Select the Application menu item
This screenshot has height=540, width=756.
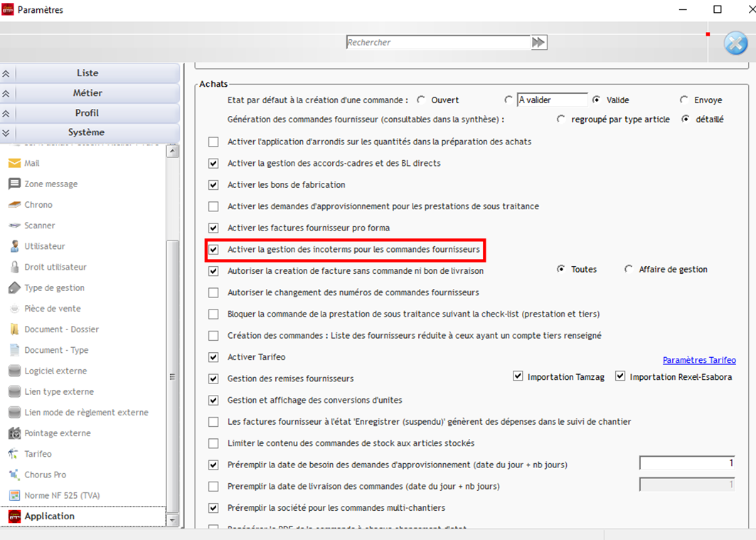tap(49, 517)
